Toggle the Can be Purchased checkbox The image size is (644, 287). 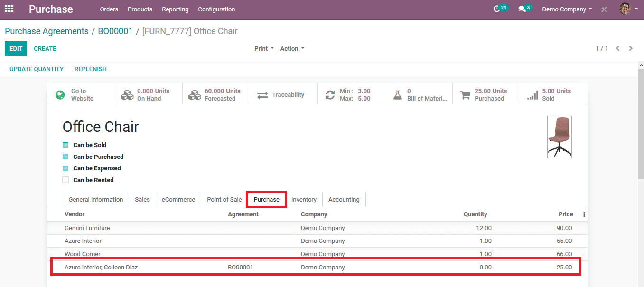click(65, 157)
